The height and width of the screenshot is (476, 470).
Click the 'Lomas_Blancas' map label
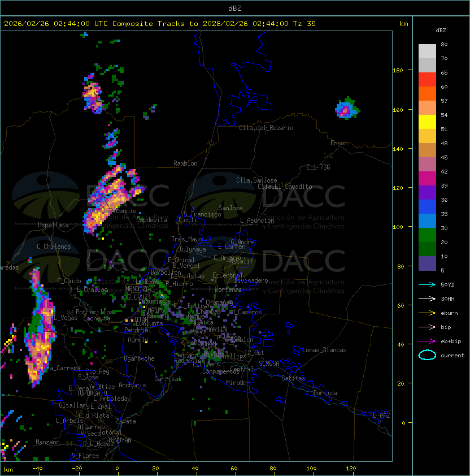324,350
